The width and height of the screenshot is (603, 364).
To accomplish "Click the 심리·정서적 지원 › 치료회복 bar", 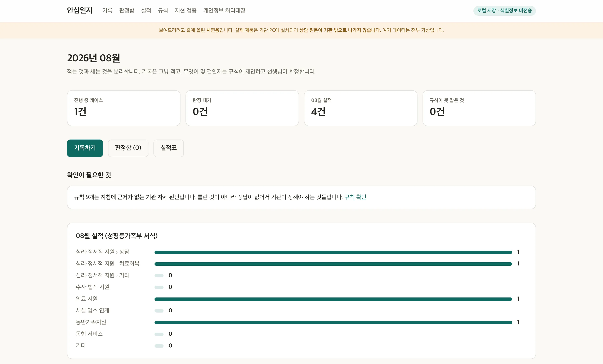I will [333, 264].
